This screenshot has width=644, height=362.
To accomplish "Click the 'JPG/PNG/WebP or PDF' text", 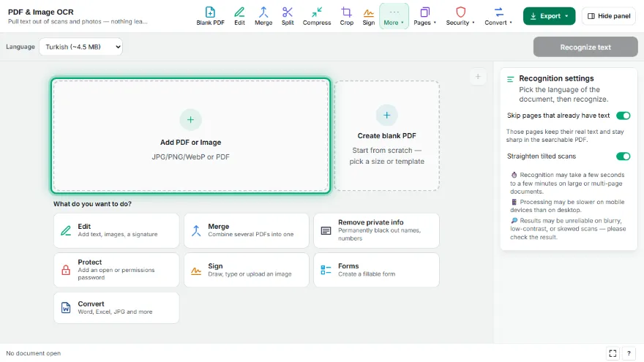I will 190,157.
